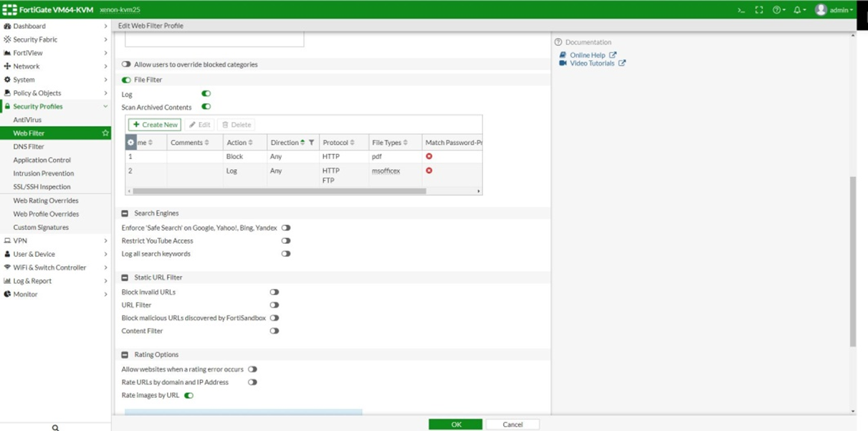Turn off Scan Archived Contents toggle
Viewport: 868px width, 431px height.
(206, 107)
